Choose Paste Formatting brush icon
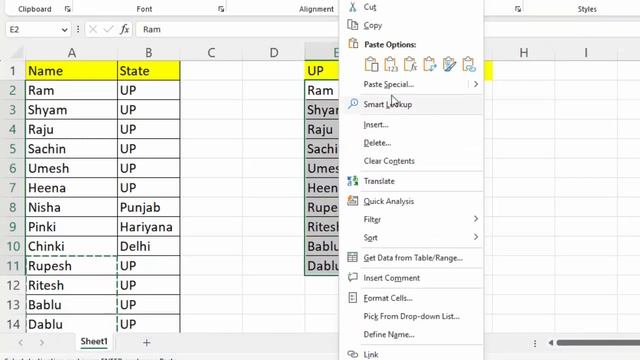Image resolution: width=640 pixels, height=360 pixels. click(x=449, y=64)
